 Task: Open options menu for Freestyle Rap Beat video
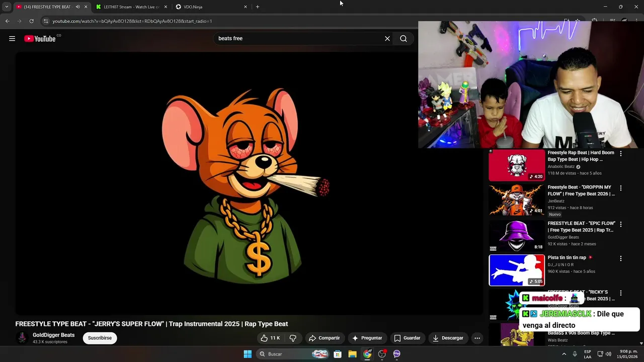(620, 153)
